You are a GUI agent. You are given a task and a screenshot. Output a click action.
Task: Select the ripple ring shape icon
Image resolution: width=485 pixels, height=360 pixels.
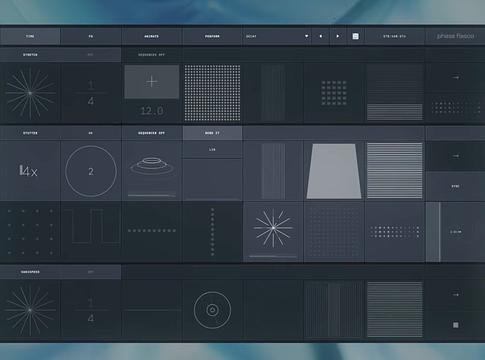[x=152, y=166]
